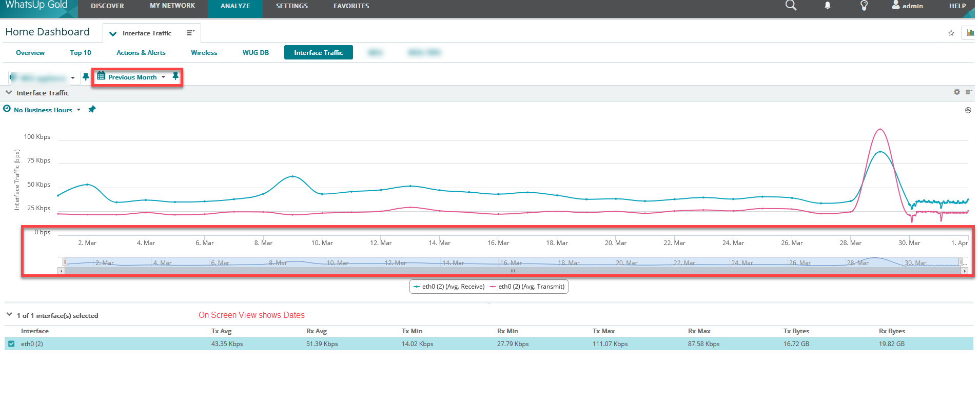Click the chart scrollbar right arrow
980x405 pixels.
965,271
